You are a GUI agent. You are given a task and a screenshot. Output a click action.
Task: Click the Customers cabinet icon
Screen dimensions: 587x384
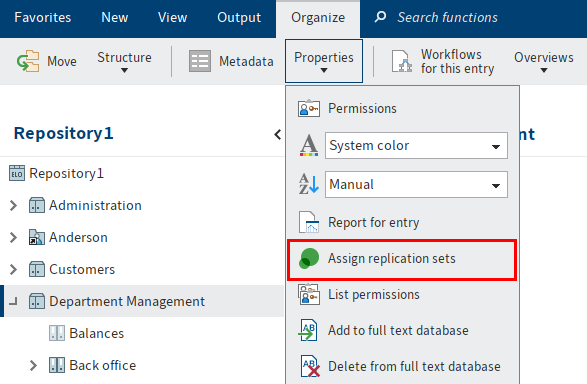[37, 269]
